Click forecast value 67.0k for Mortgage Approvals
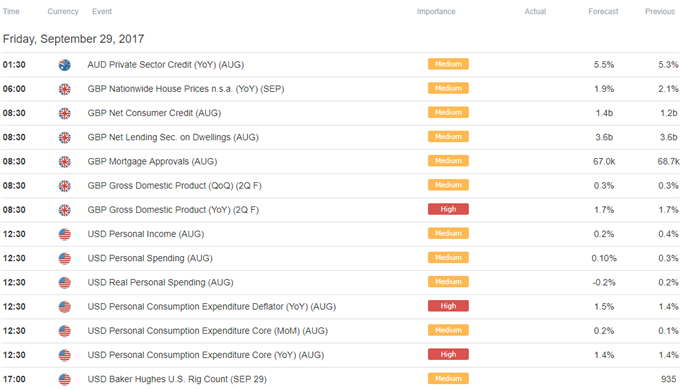This screenshot has width=680, height=389. [604, 162]
